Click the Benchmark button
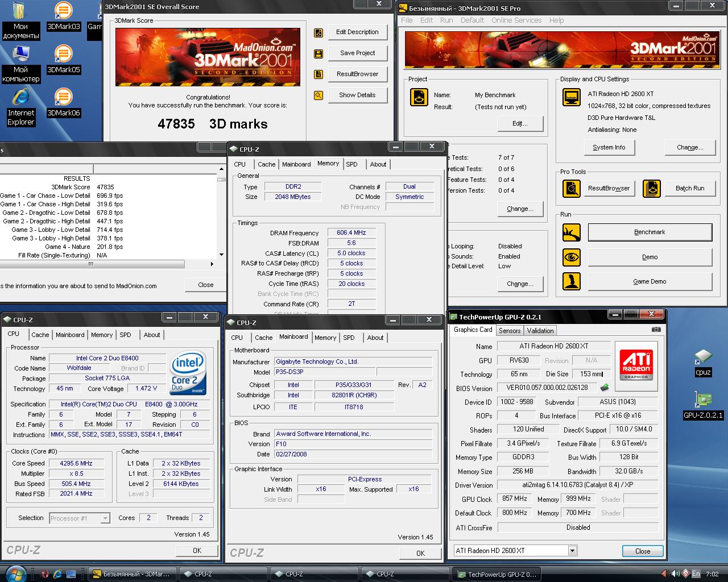The height and width of the screenshot is (582, 728). [x=650, y=232]
